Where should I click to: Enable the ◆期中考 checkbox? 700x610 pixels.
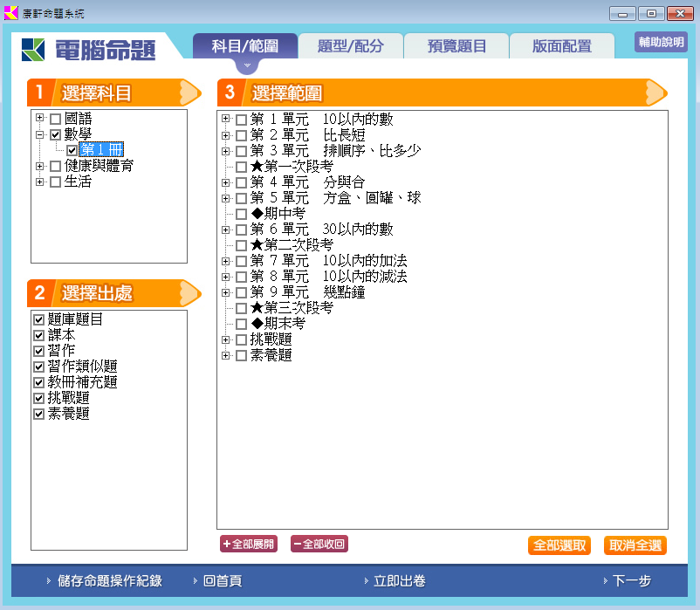(x=242, y=214)
